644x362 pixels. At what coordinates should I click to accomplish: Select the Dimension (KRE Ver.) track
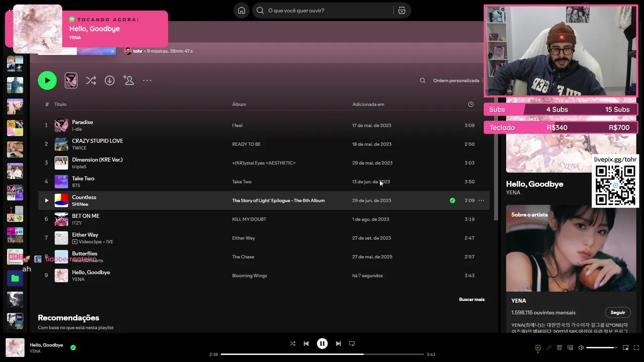click(x=97, y=160)
